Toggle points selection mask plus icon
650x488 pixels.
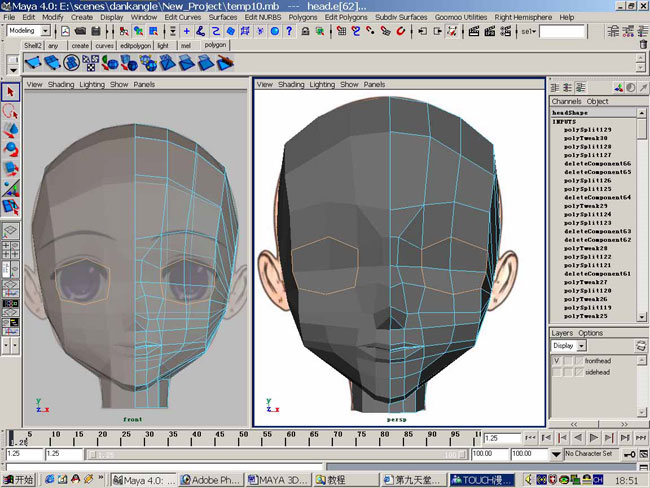[x=187, y=31]
